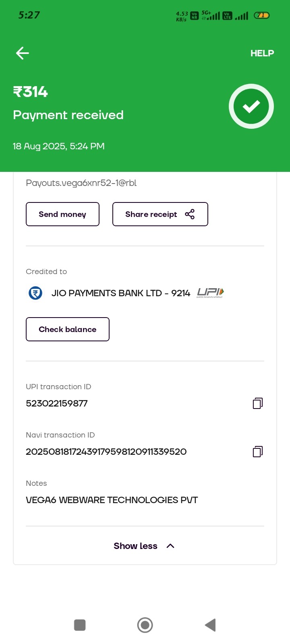Collapse details with Show less

(x=136, y=546)
